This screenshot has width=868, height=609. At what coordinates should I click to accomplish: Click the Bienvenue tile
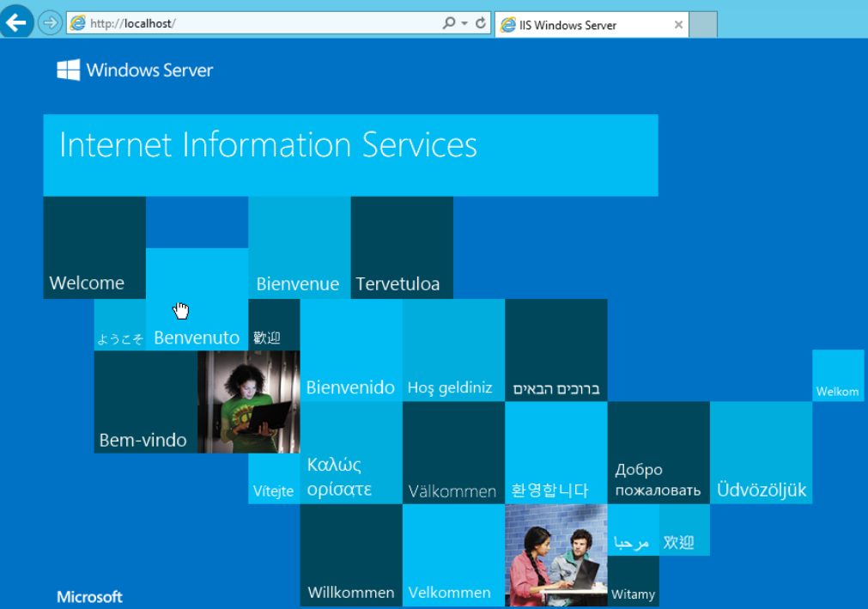[300, 247]
